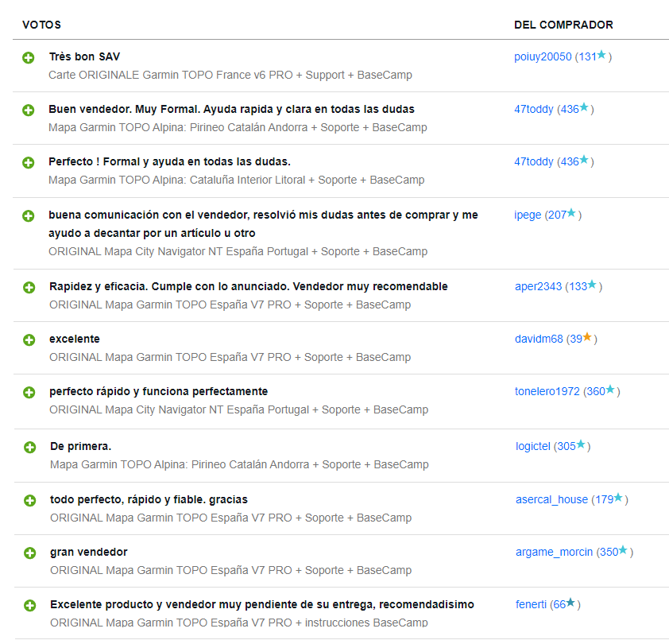669x644 pixels.
Task: Click the TOPO España V7 PRO item in davidm68's row
Action: [230, 358]
